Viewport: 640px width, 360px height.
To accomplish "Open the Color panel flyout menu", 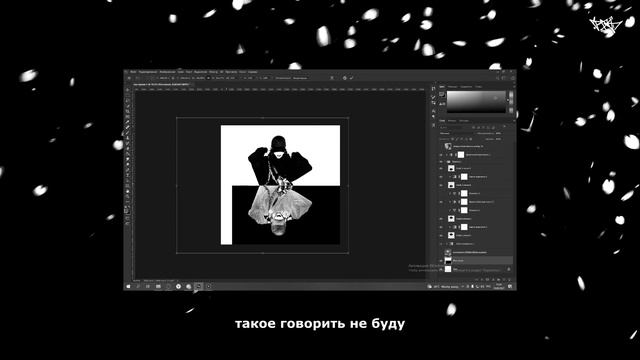I will pos(514,87).
